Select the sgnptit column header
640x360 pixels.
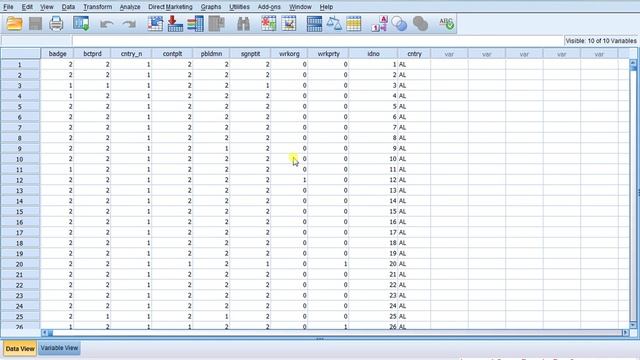point(250,54)
